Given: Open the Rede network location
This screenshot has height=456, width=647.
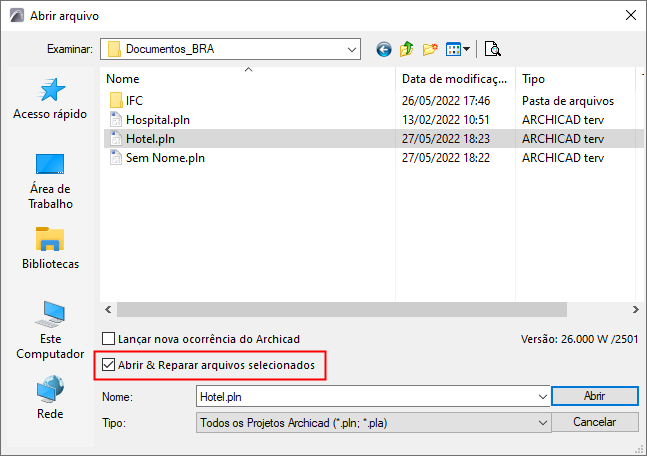Looking at the screenshot, I should coord(50,397).
